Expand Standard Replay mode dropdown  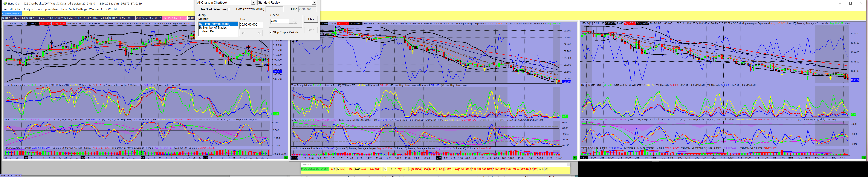click(314, 3)
